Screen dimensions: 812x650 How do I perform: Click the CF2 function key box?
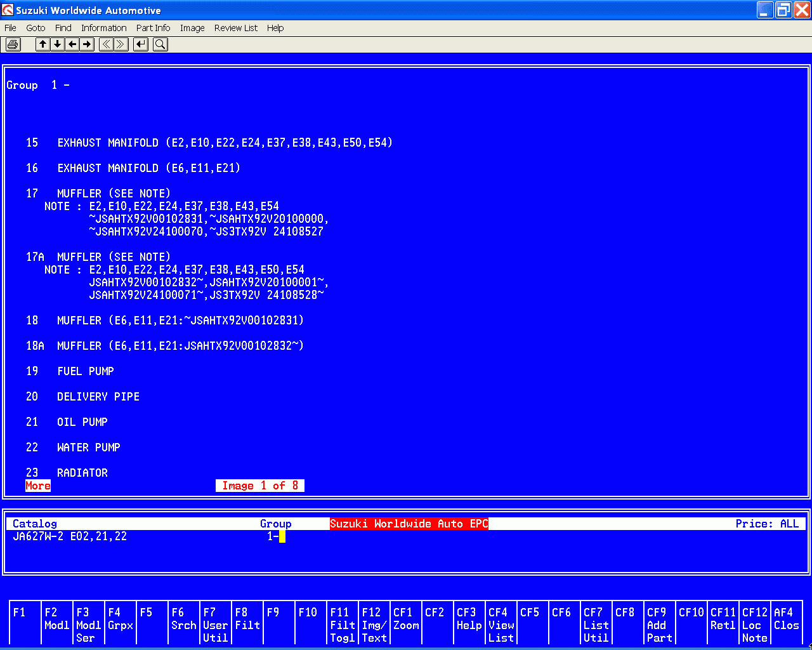pyautogui.click(x=438, y=623)
